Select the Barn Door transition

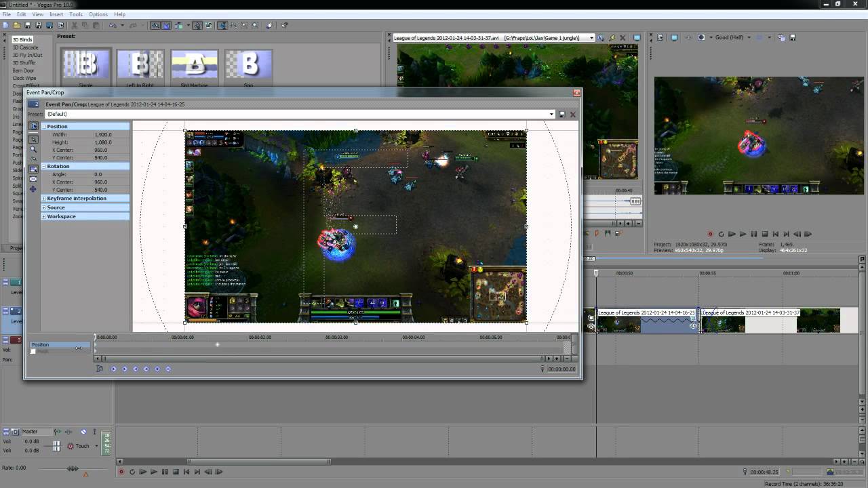(x=23, y=70)
